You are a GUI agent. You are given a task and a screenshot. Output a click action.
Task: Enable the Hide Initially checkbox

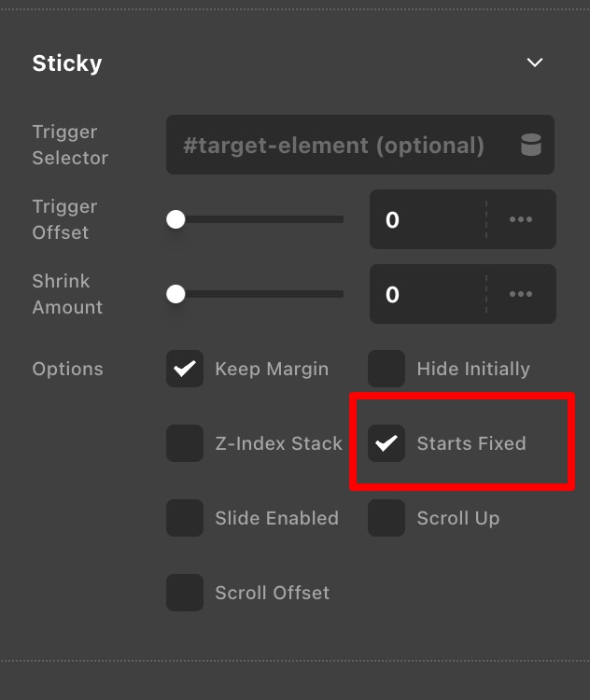pos(386,369)
